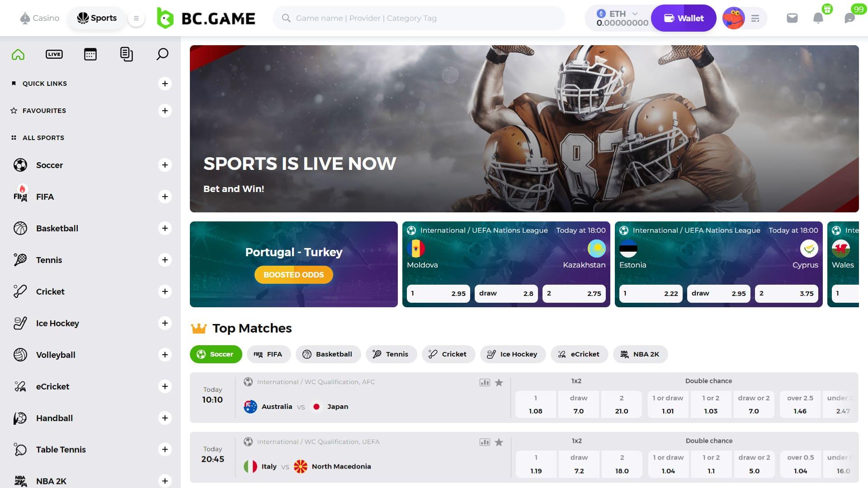Viewport: 868px width, 488px height.
Task: Click the Boosted Odds button
Action: (x=294, y=275)
